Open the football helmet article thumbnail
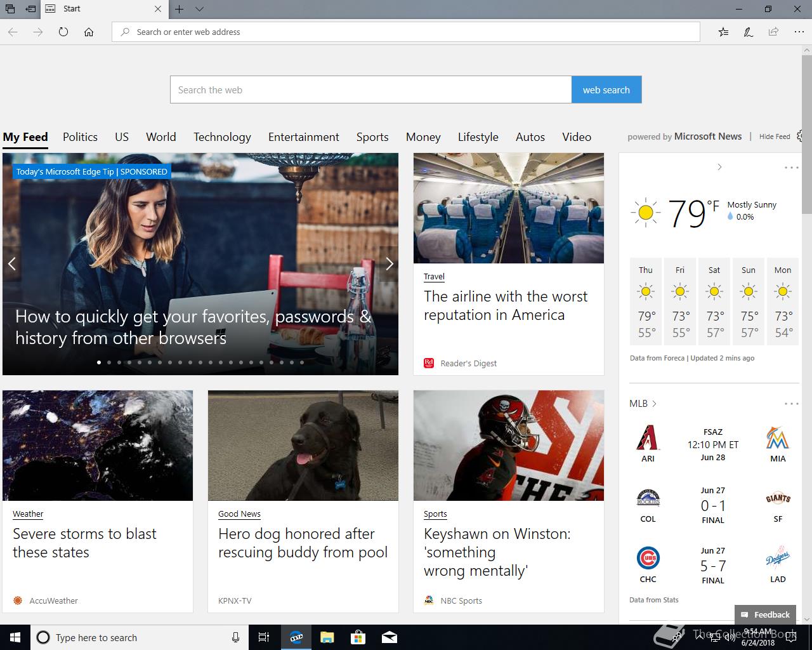This screenshot has width=812, height=650. (509, 446)
